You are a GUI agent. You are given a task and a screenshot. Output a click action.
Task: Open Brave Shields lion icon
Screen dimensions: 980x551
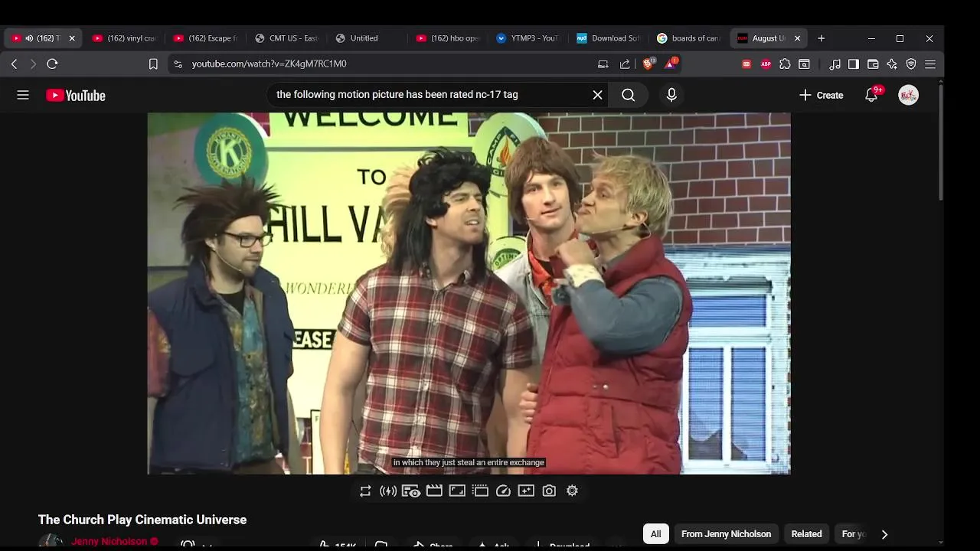point(648,64)
